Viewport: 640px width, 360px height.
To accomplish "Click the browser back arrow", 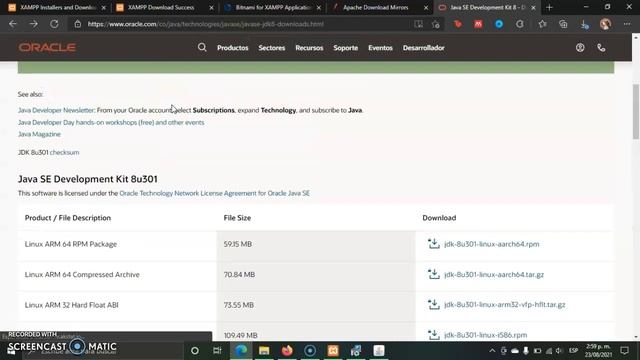I will (x=13, y=24).
